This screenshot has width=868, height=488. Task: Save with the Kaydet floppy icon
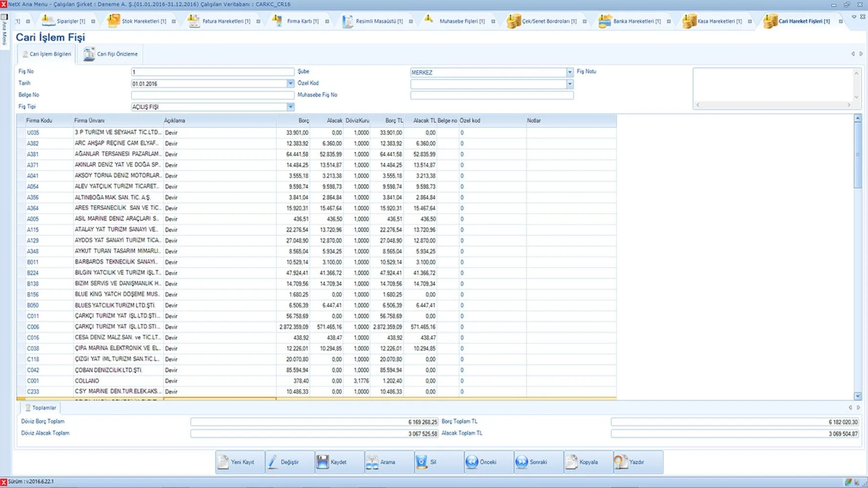pos(323,462)
